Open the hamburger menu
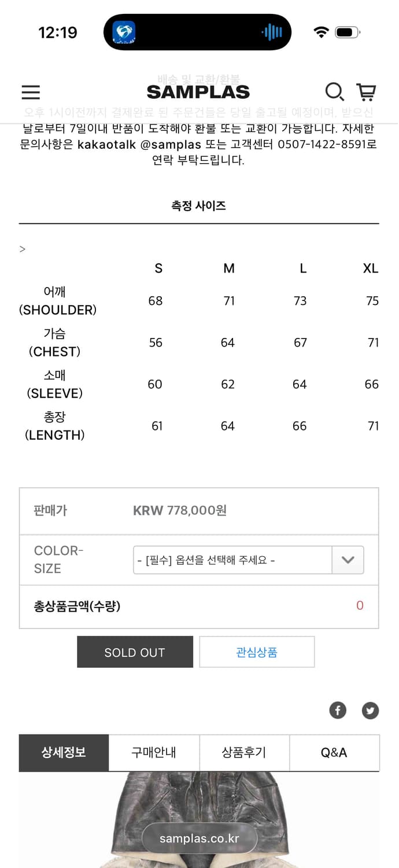 coord(31,92)
